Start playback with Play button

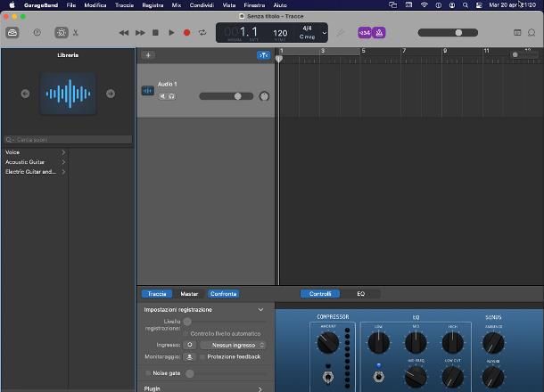171,33
